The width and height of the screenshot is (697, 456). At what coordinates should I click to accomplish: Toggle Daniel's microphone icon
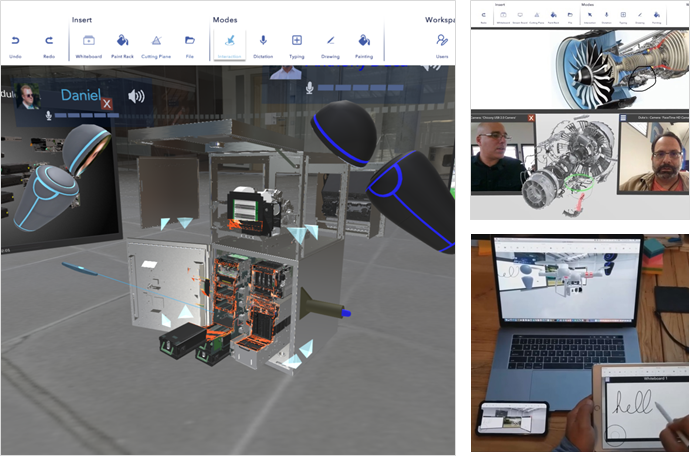tap(49, 116)
